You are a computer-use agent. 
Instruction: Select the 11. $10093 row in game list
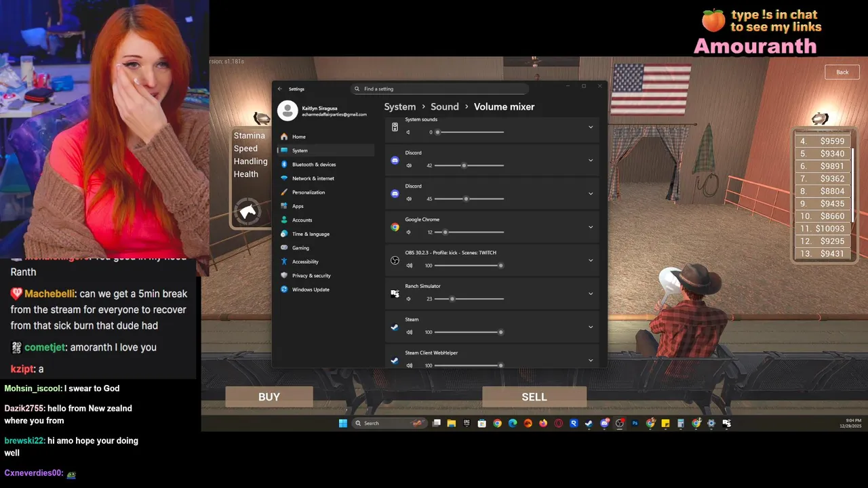pos(823,228)
